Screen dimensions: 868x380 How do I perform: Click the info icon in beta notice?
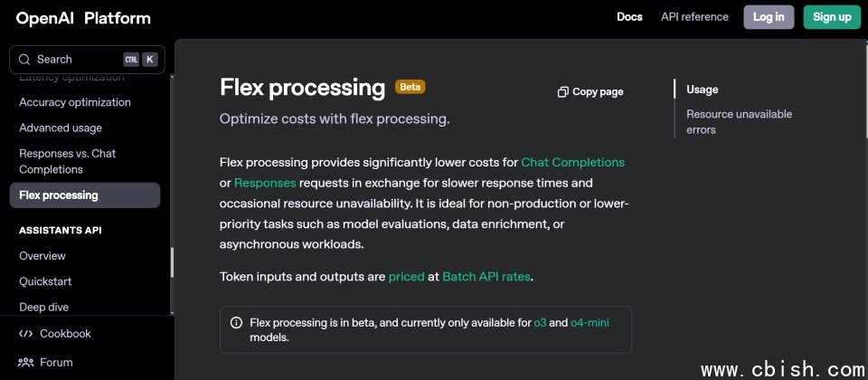pos(236,322)
